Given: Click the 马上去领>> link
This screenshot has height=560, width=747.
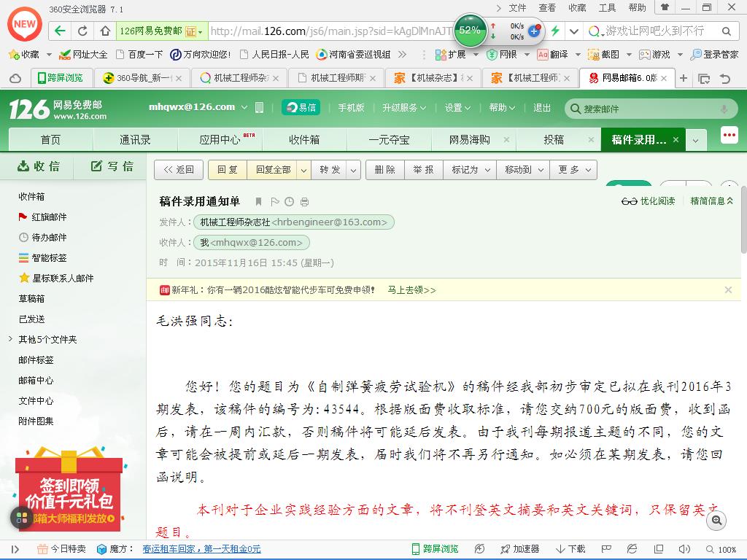Looking at the screenshot, I should [x=411, y=290].
